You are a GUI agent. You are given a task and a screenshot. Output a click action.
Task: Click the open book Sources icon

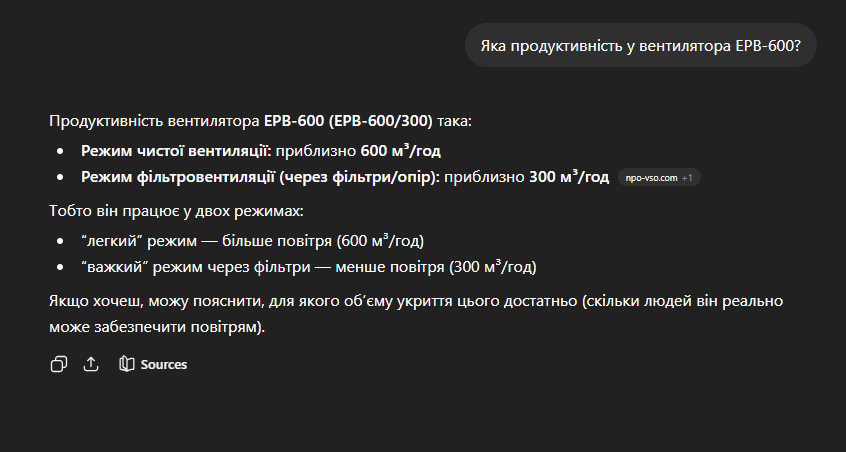click(127, 364)
